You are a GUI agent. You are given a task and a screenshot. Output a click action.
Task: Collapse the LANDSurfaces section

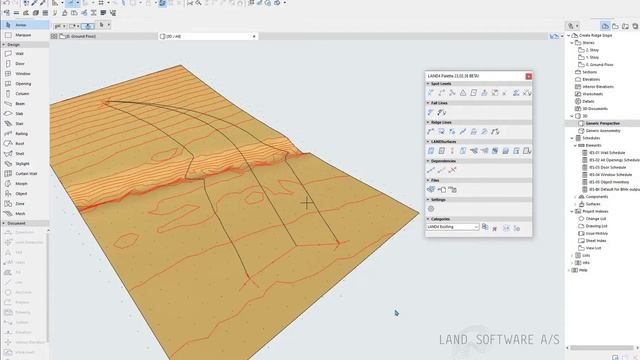[x=428, y=142]
